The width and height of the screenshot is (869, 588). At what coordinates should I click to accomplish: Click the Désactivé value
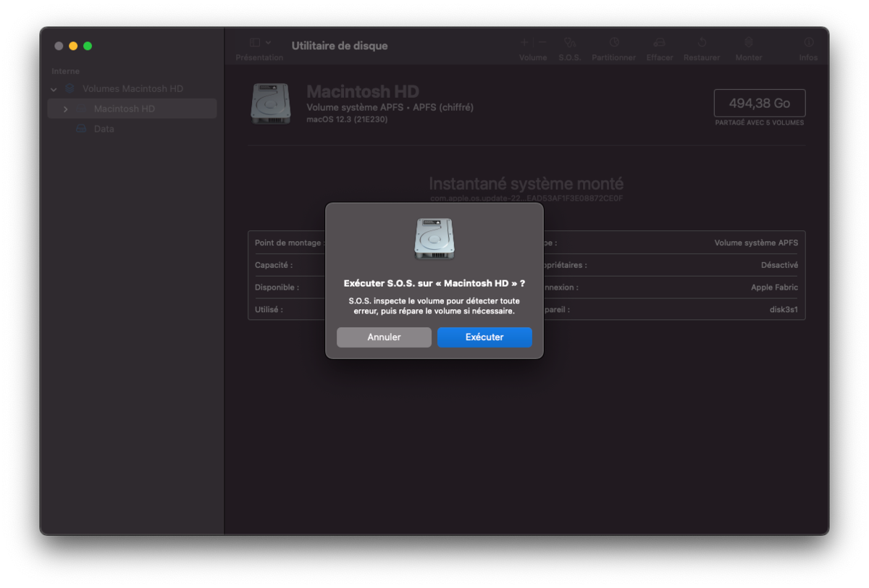[x=779, y=265]
